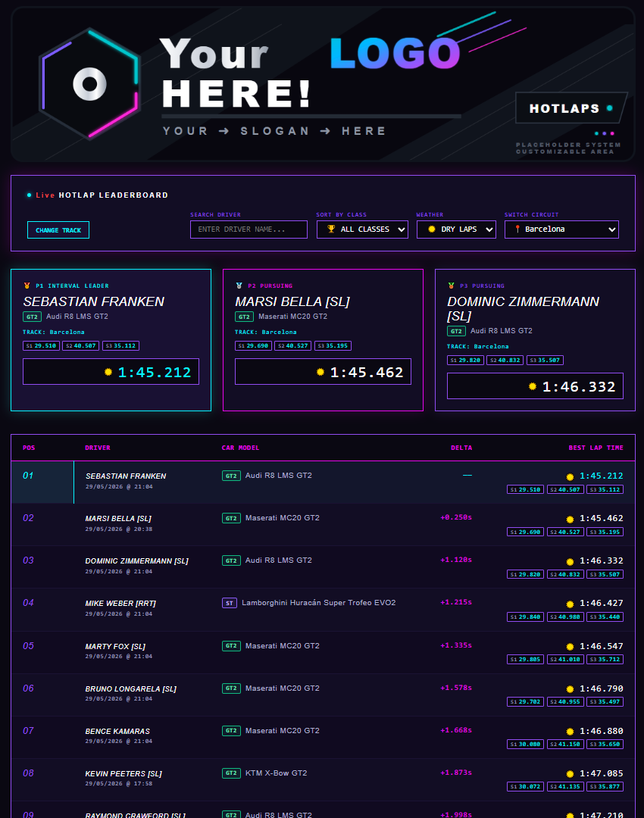Image resolution: width=644 pixels, height=818 pixels.
Task: Click sun icon next to 1:46.547 in table
Action: point(570,647)
